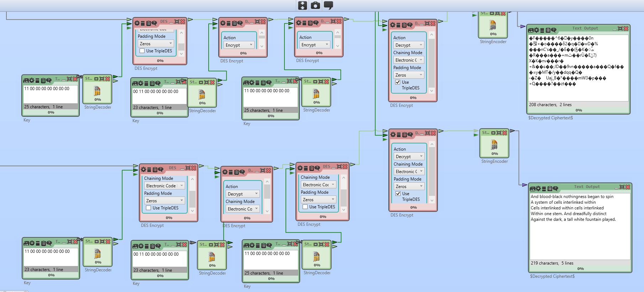Open Zeros padding dropdown in lower TripleDES component
The width and height of the screenshot is (644, 292).
(x=409, y=186)
